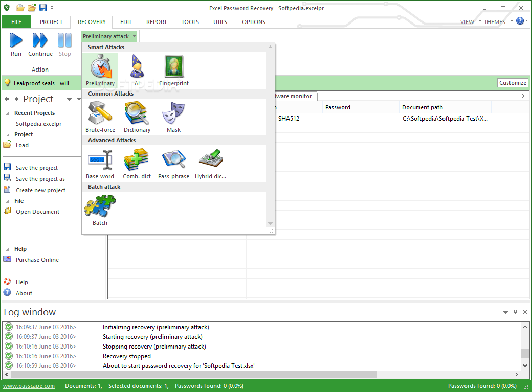Click the tab strip scroll right arrow
This screenshot has height=392, width=532.
(x=523, y=96)
